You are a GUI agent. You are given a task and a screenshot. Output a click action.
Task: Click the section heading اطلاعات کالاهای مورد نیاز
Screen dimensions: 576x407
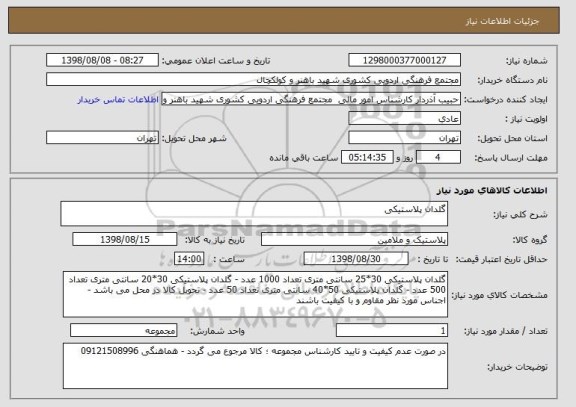(x=492, y=190)
